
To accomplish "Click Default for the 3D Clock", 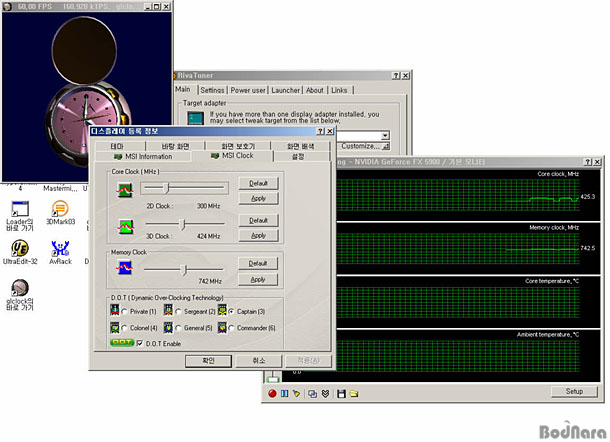I will click(258, 220).
